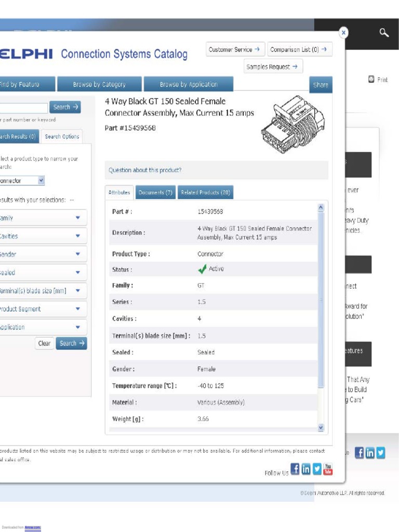Click the green Active status checkmark
Screen dimensions: 399x532
tap(202, 269)
